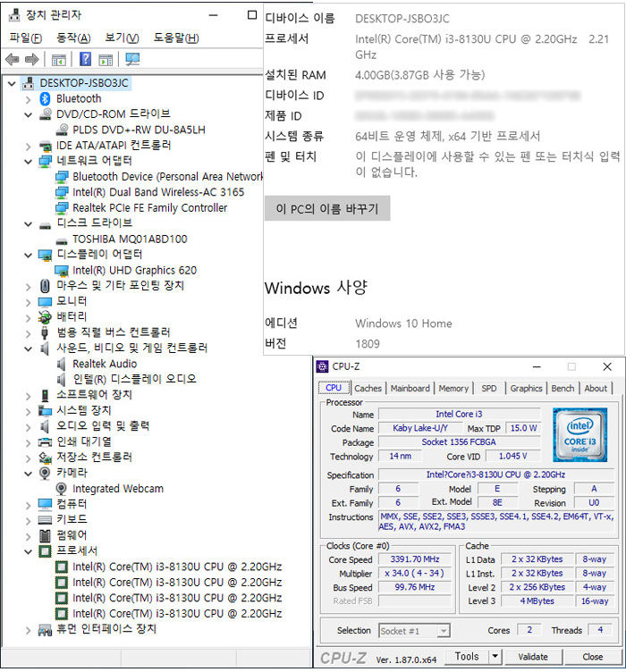Image resolution: width=626 pixels, height=672 pixels.
Task: Collapse the 디스플레이 어댑터 category
Action: coord(29,255)
